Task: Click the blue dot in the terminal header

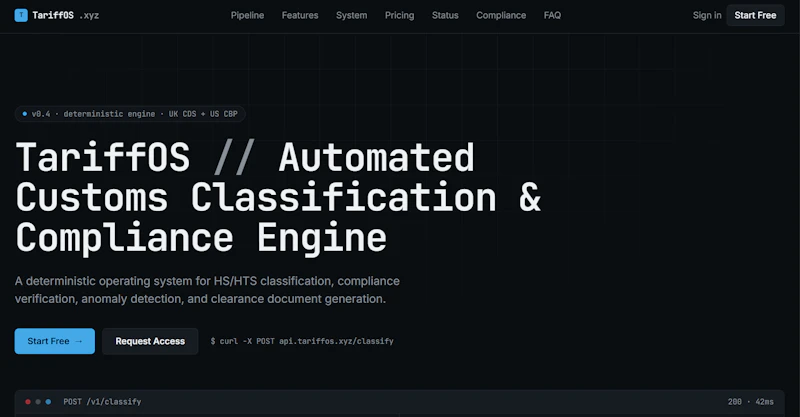Action: [x=48, y=402]
